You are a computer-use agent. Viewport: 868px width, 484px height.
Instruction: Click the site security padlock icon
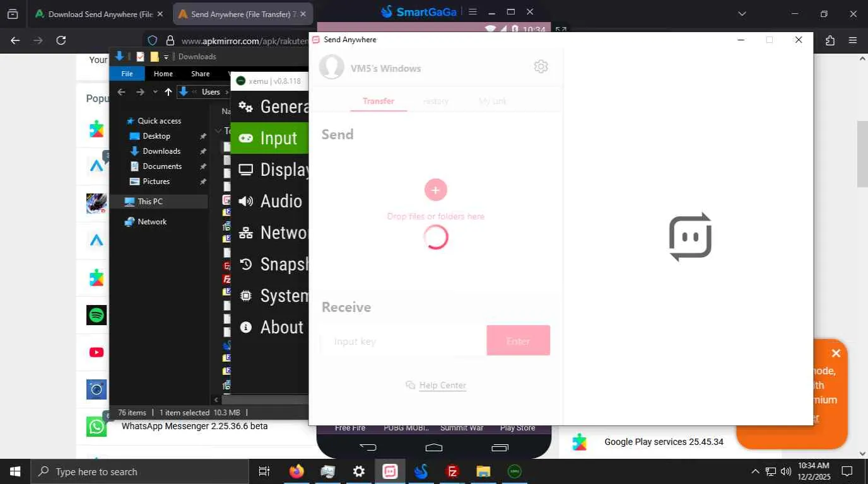170,40
